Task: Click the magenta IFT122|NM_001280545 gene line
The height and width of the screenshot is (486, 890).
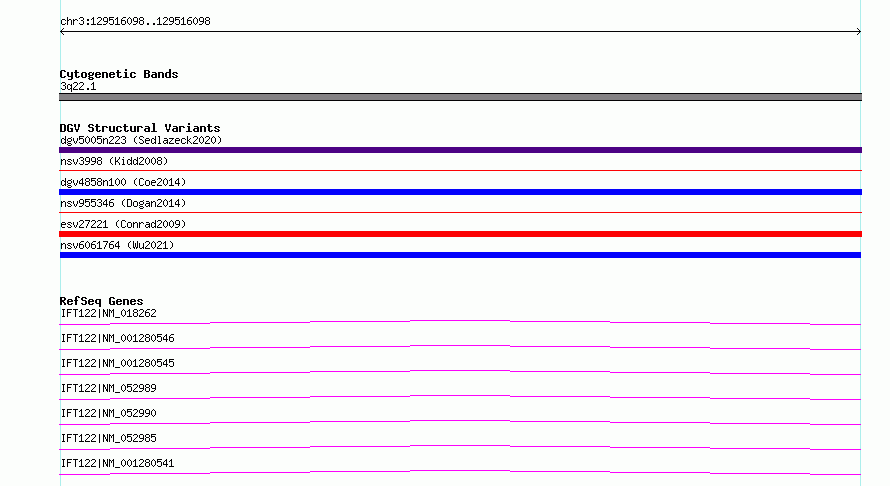Action: tap(460, 372)
